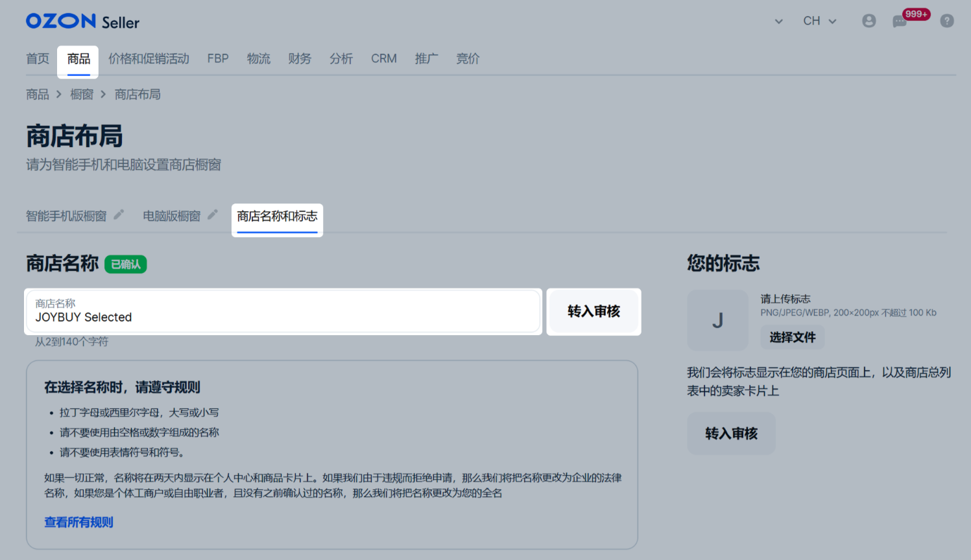The height and width of the screenshot is (560, 971).
Task: Click the PNG/JPEG/WEBP format requirement text
Action: [x=848, y=313]
